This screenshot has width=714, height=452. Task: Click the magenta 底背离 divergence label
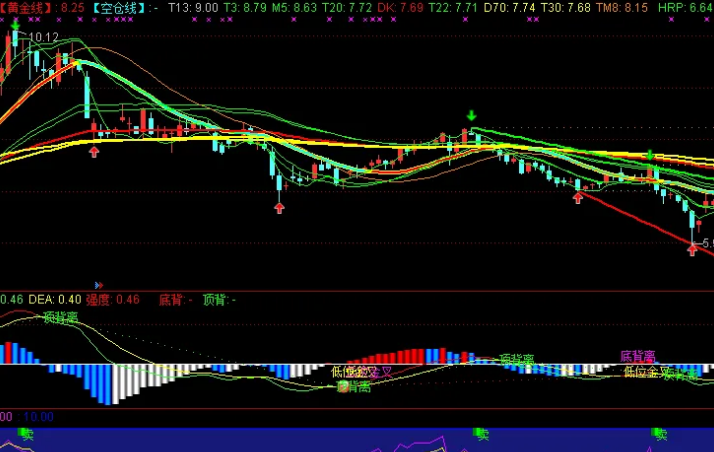click(638, 356)
